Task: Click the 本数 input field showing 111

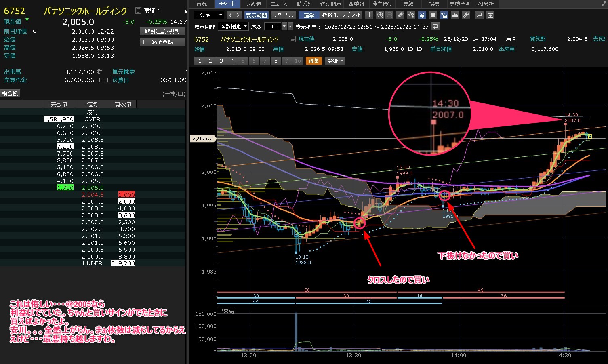Action: [x=273, y=27]
